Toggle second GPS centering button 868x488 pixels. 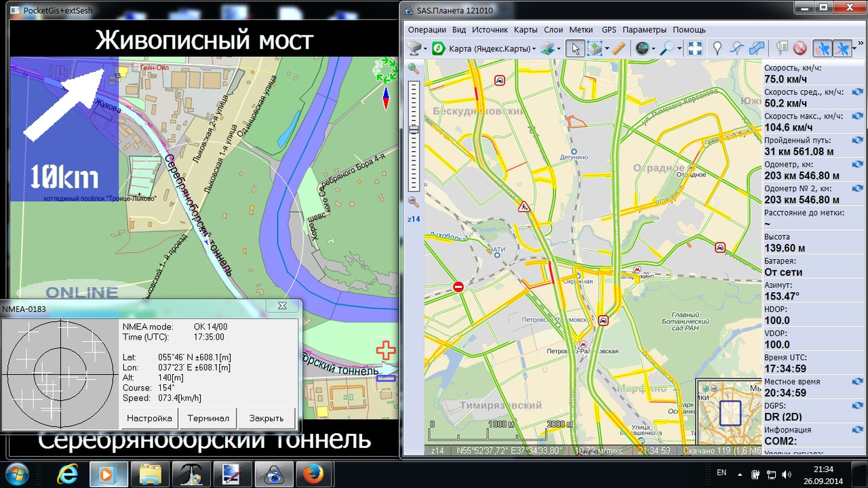[x=842, y=49]
